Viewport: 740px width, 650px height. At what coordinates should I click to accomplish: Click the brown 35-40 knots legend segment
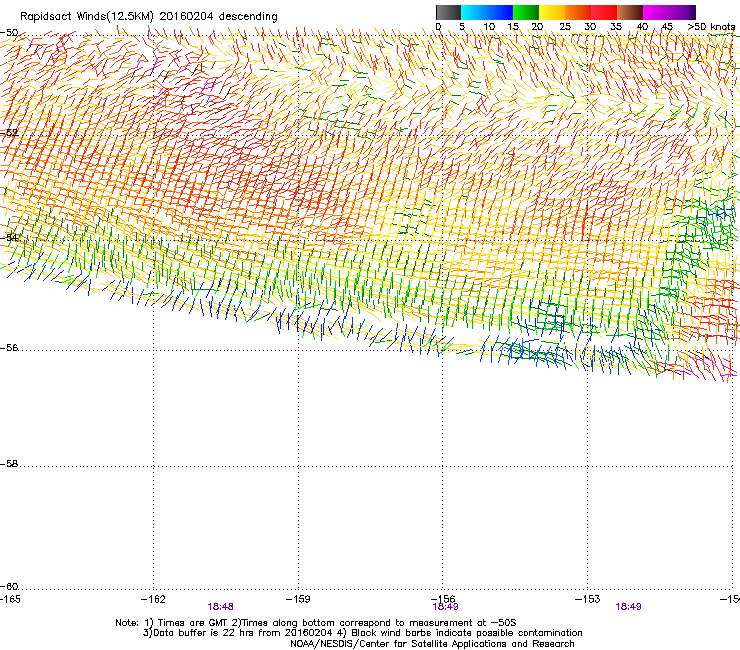click(x=630, y=12)
